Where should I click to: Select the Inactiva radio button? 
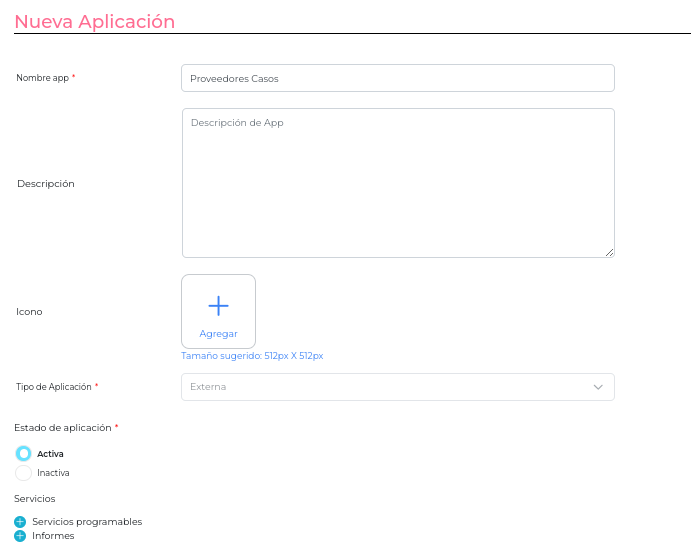24,473
